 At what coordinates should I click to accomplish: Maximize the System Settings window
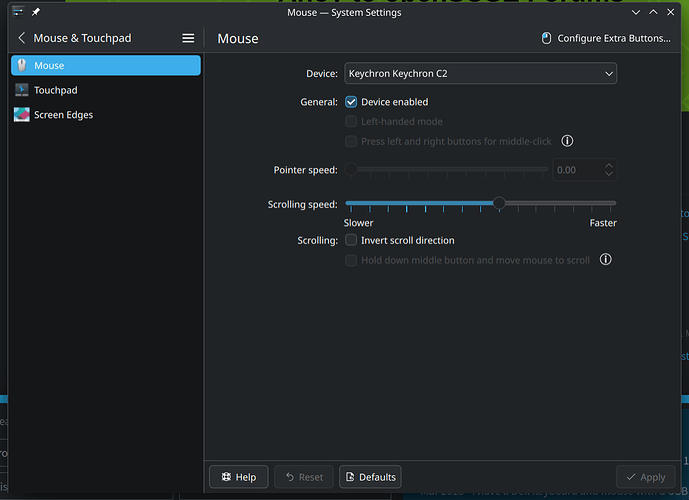click(x=653, y=12)
